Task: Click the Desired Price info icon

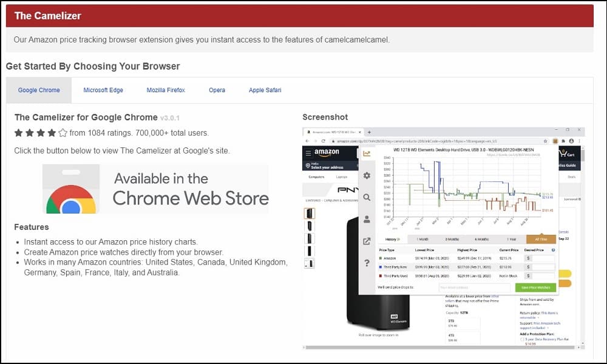Action: 553,251
